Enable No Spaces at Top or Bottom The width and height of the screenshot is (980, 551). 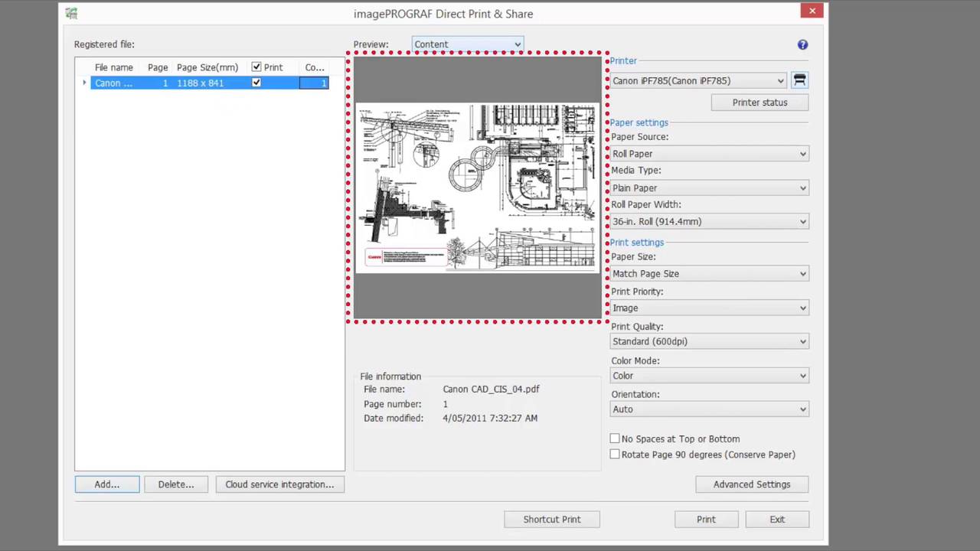[615, 439]
